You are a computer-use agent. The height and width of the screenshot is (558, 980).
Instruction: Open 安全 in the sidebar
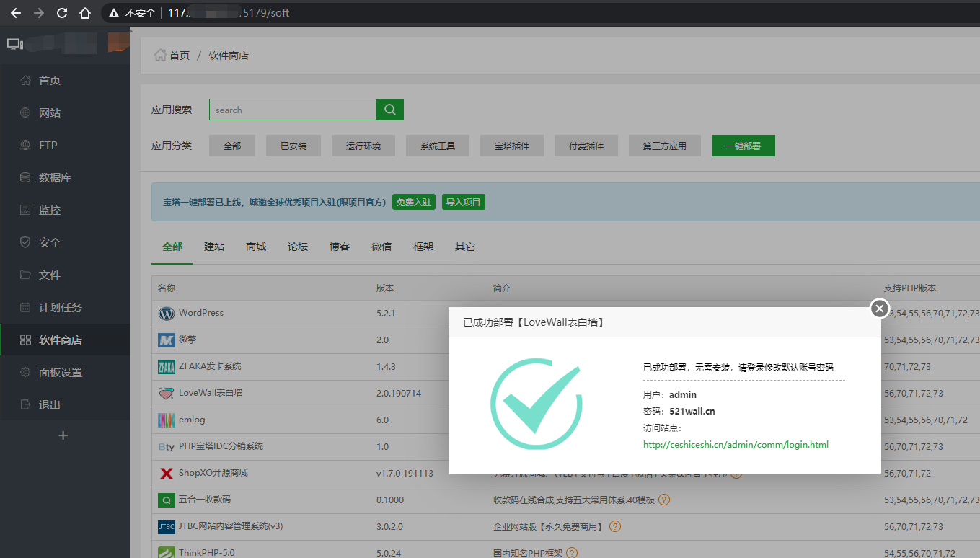(x=65, y=242)
